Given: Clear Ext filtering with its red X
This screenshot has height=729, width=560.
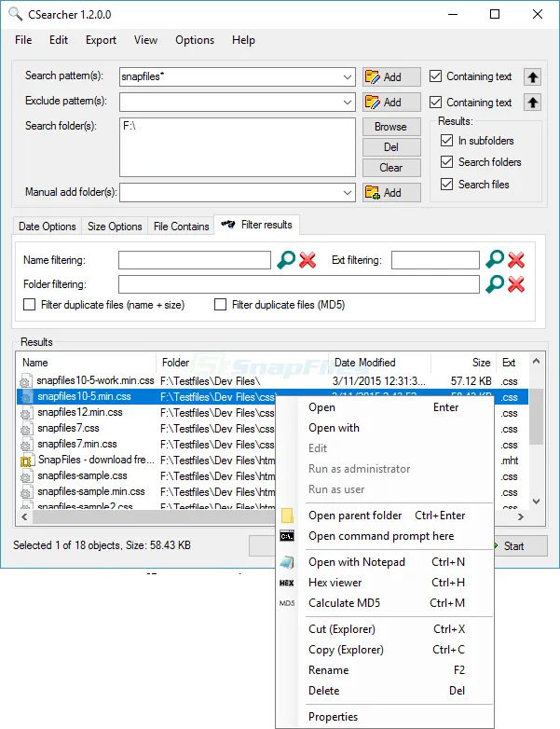Looking at the screenshot, I should click(x=516, y=260).
